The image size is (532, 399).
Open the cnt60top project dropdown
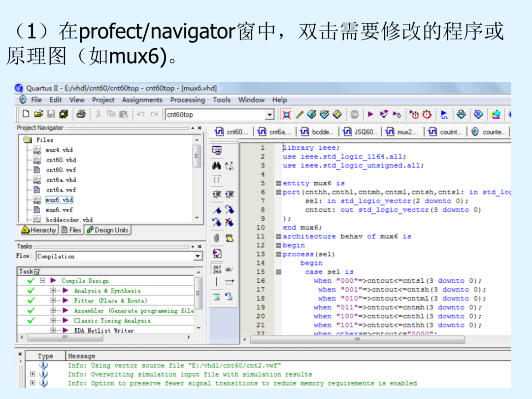[270, 115]
